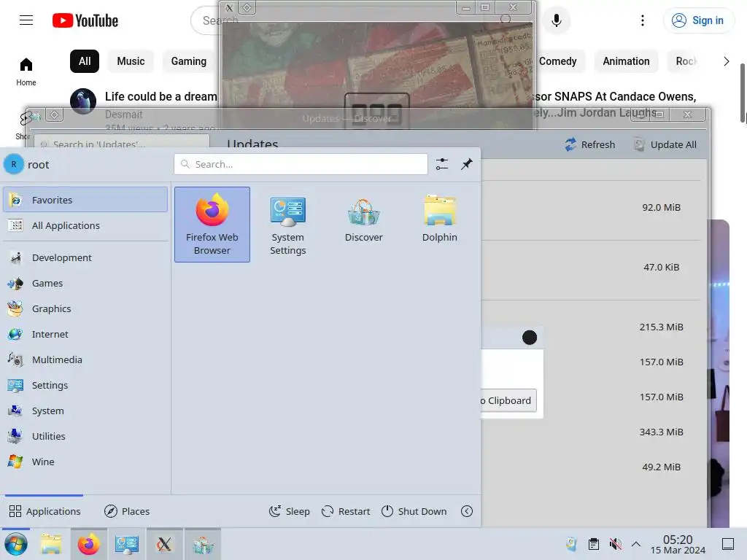This screenshot has height=560, width=747.
Task: Click the Shut Down button
Action: coord(414,511)
